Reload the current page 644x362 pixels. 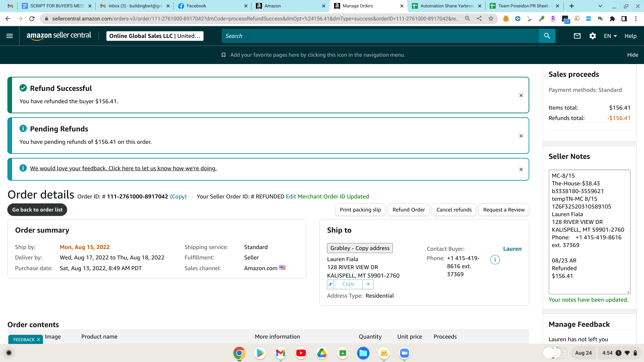click(x=32, y=19)
